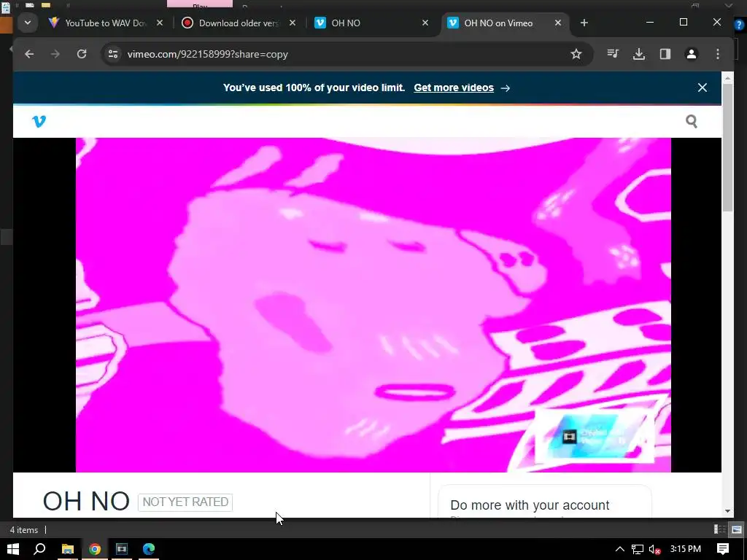747x560 pixels.
Task: Close the OH NO tab
Action: [x=425, y=23]
